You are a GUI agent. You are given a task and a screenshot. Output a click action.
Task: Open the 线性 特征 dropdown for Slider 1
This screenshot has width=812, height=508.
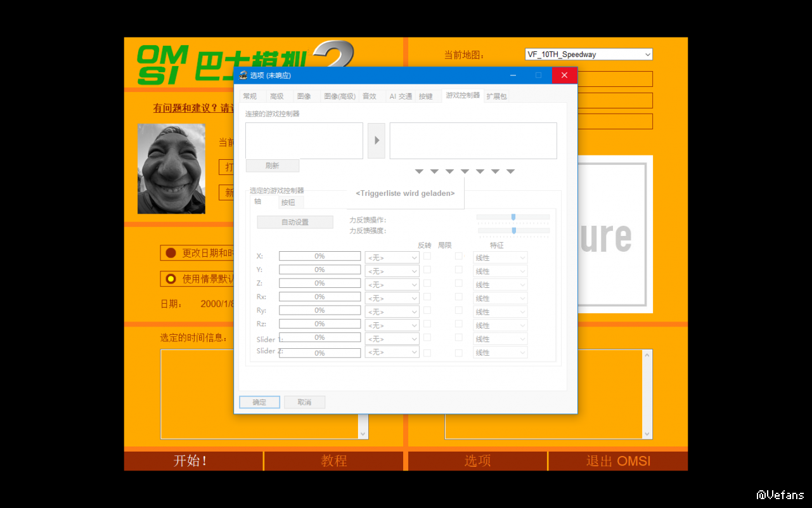tap(500, 339)
